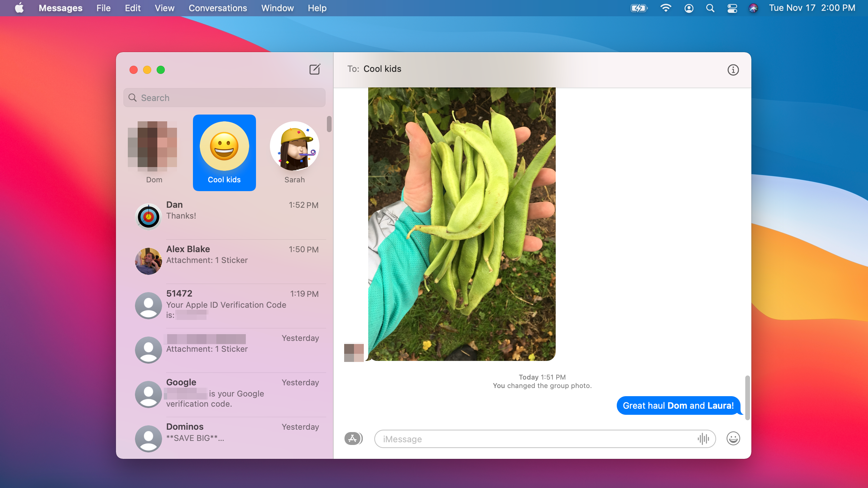Click the chat transcript scrollbar
Viewport: 868px width, 488px height.
tap(747, 397)
